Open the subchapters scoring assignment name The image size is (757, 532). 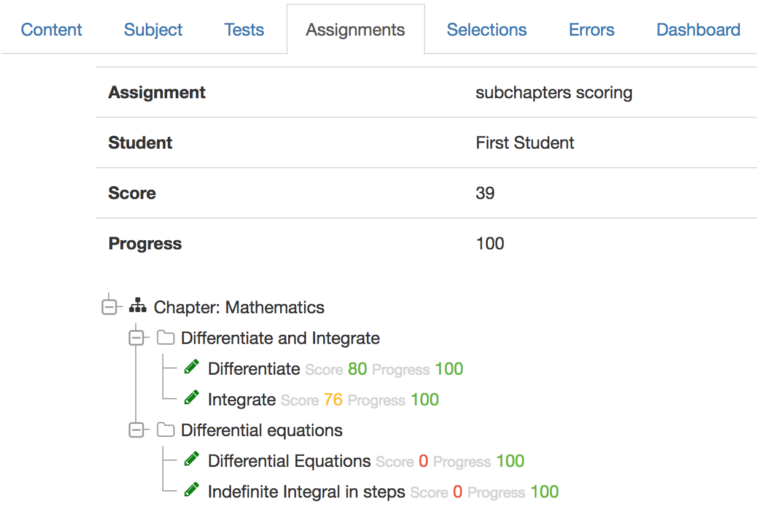pos(554,92)
